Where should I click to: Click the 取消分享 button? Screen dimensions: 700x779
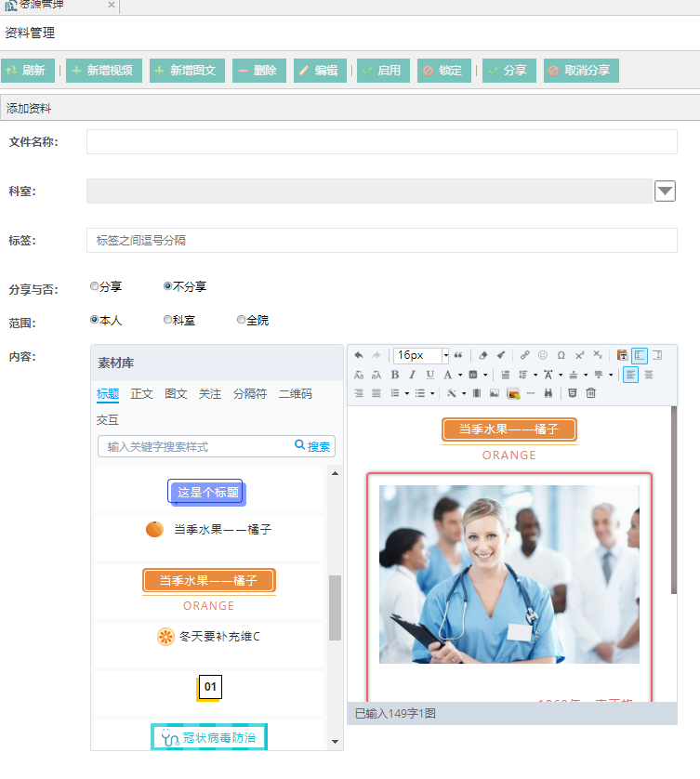pyautogui.click(x=581, y=71)
